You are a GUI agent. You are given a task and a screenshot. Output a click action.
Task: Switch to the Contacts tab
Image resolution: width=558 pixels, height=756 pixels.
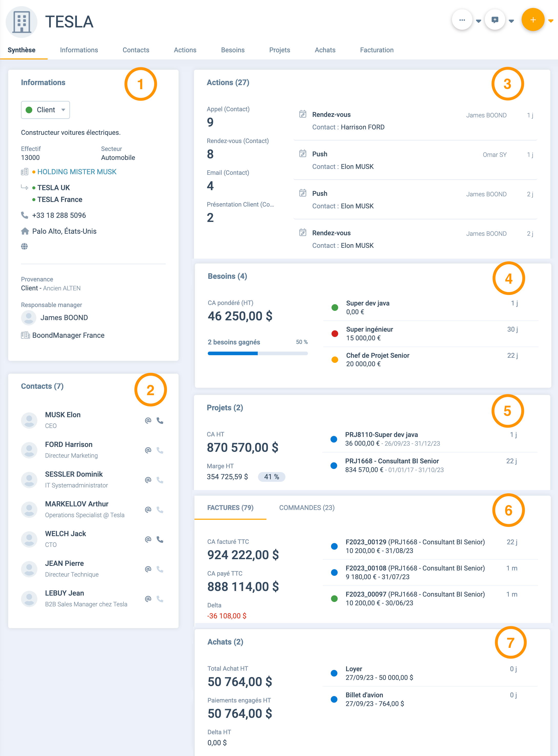click(x=136, y=50)
